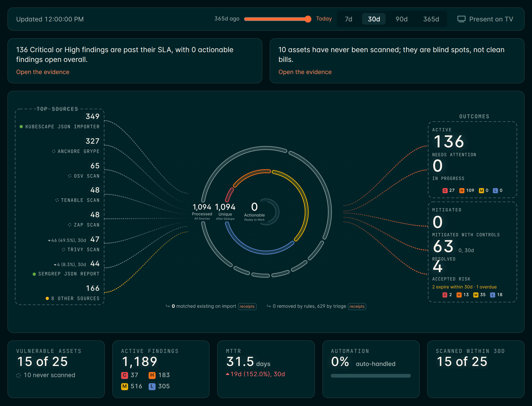532x406 pixels.
Task: Click the spinner icon next to Anchore Grype
Action: [54, 151]
